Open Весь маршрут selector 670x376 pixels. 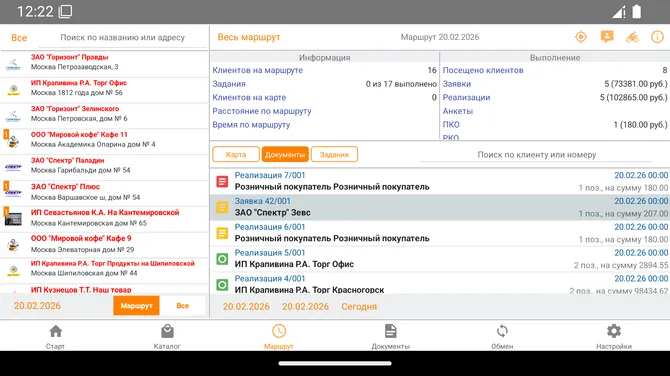click(249, 37)
